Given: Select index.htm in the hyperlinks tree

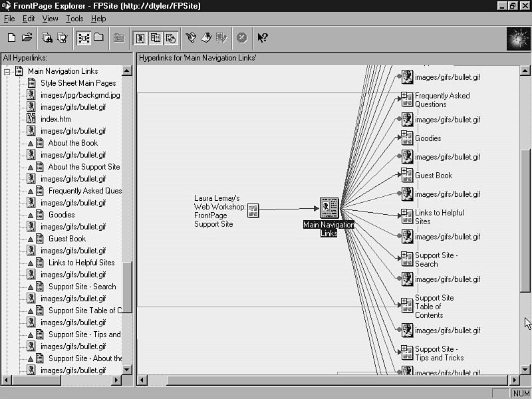Looking at the screenshot, I should pos(55,119).
